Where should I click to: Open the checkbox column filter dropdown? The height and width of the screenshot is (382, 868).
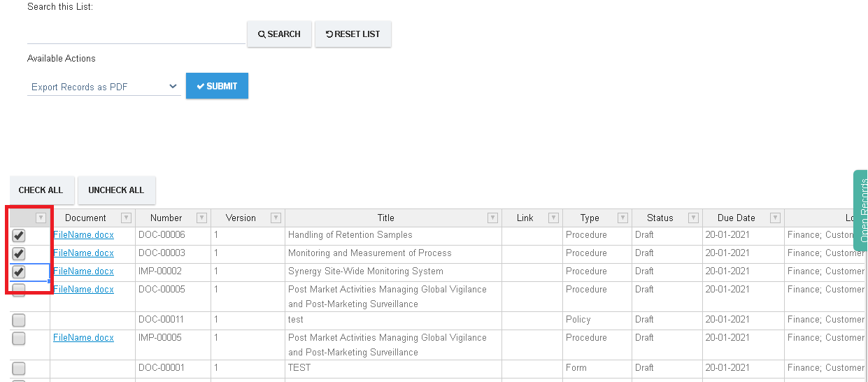tap(41, 218)
